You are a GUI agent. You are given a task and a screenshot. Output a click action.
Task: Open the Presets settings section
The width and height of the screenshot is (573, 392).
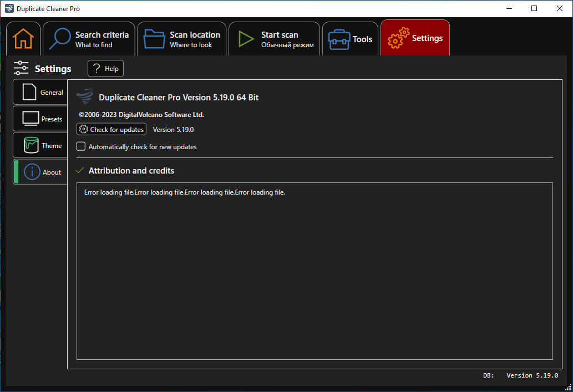40,119
